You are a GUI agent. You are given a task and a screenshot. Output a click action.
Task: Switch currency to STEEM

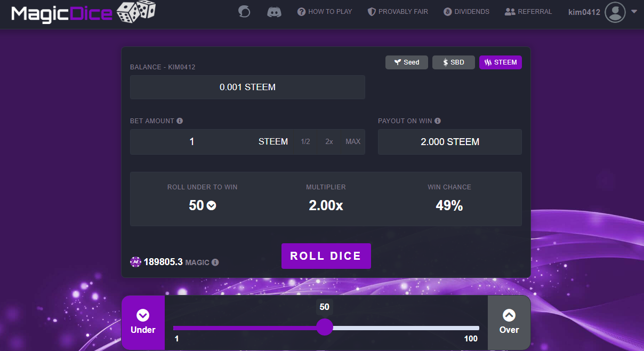501,62
